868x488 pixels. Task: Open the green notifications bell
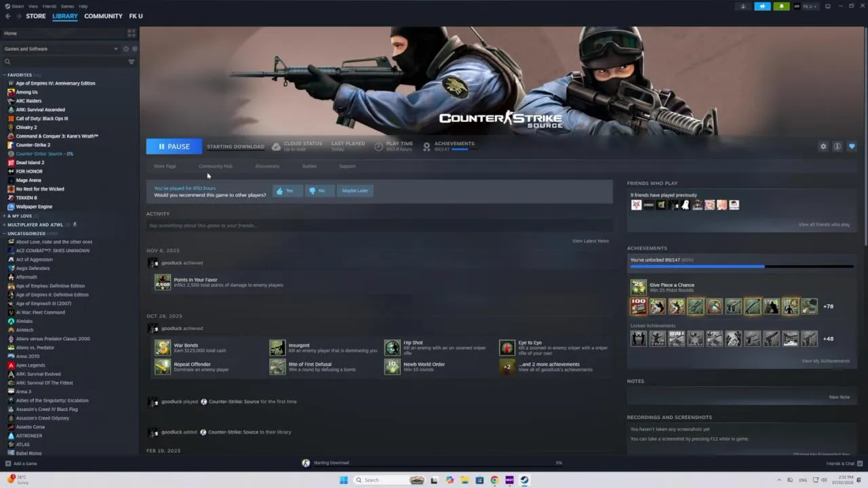coord(781,6)
